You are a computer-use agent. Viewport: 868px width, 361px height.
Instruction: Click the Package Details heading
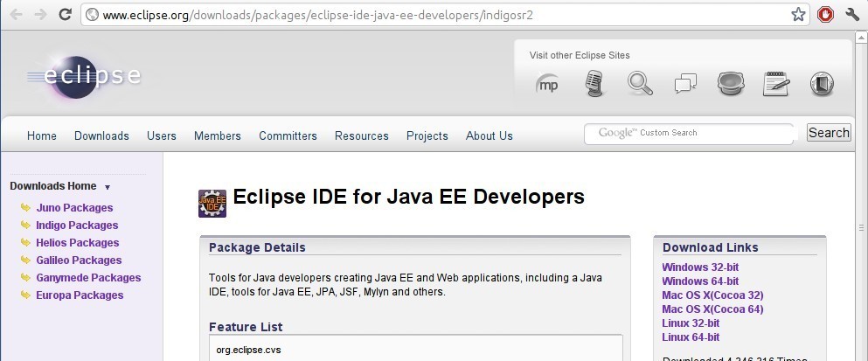tap(257, 247)
